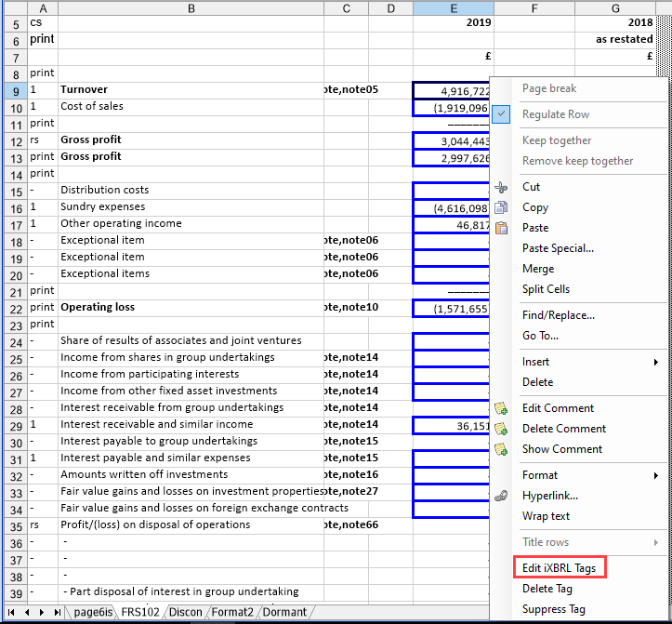Click the Copy pages icon
Viewport: 672px width, 624px height.
[x=501, y=207]
